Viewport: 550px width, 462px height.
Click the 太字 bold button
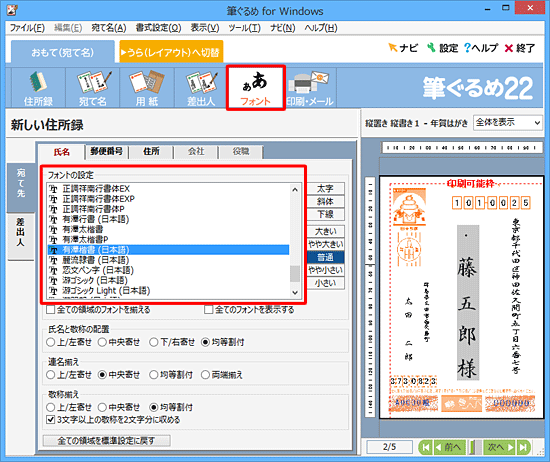pos(326,189)
